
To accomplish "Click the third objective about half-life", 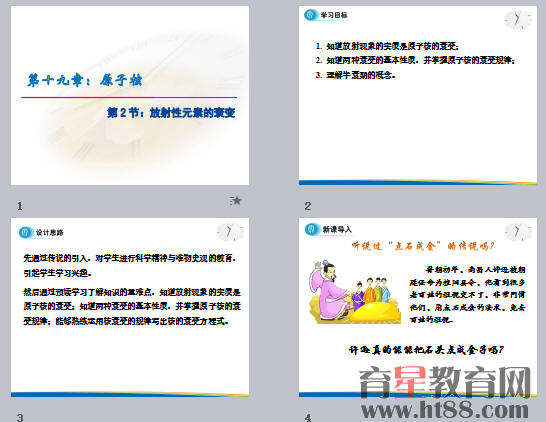I will coord(356,75).
